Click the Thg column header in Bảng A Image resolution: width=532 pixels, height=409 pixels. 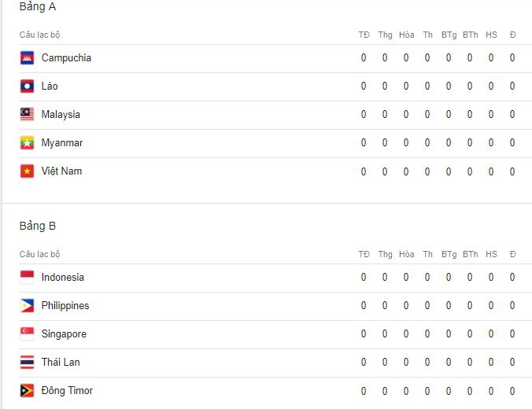coord(385,35)
